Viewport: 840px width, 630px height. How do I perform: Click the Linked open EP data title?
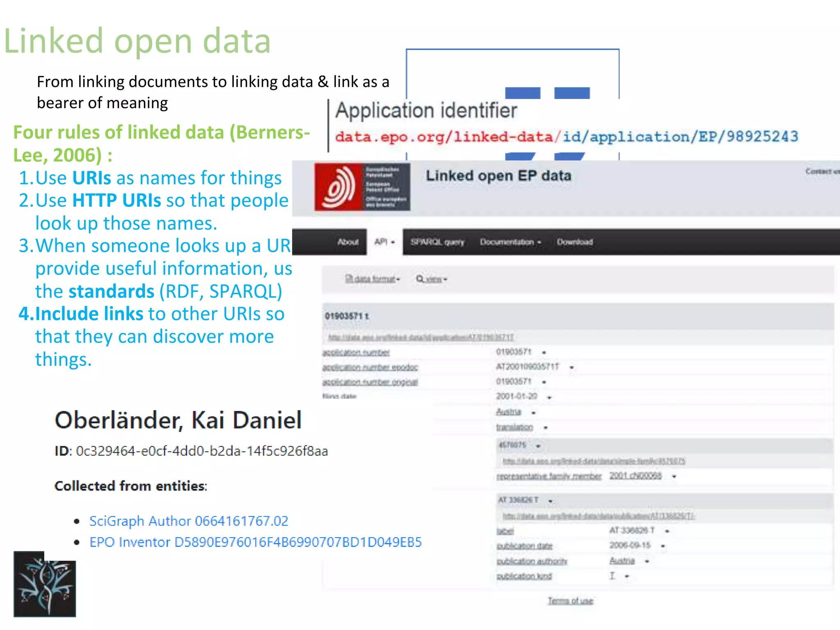[x=498, y=176]
